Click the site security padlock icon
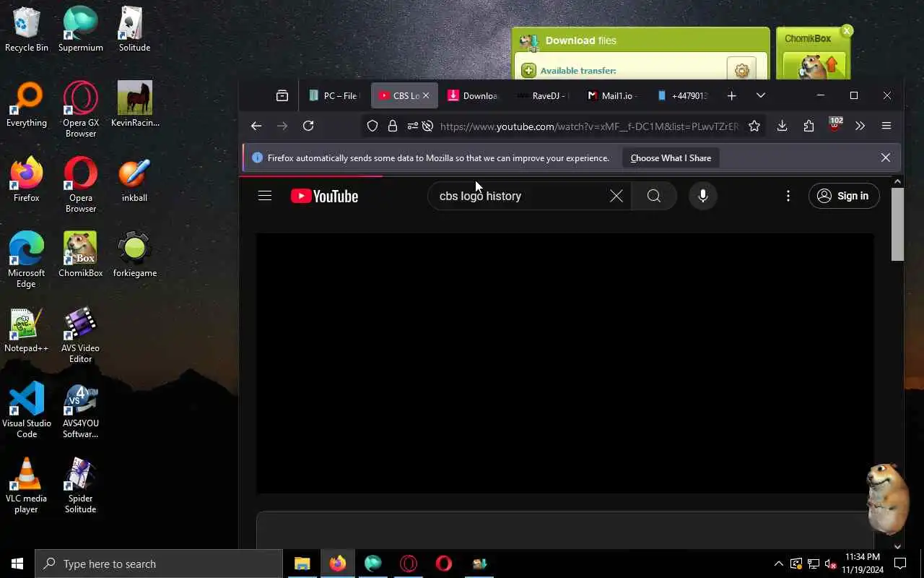The height and width of the screenshot is (578, 924). pyautogui.click(x=393, y=126)
